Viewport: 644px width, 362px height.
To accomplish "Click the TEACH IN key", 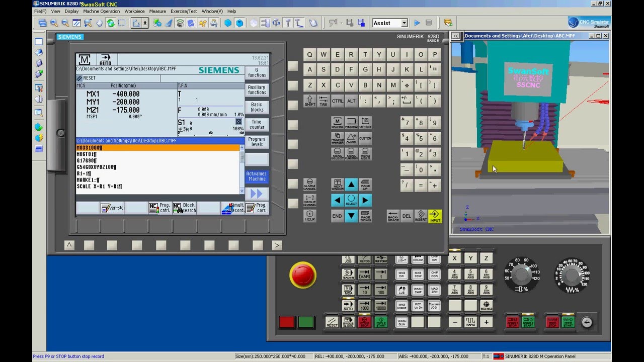I will tap(348, 275).
